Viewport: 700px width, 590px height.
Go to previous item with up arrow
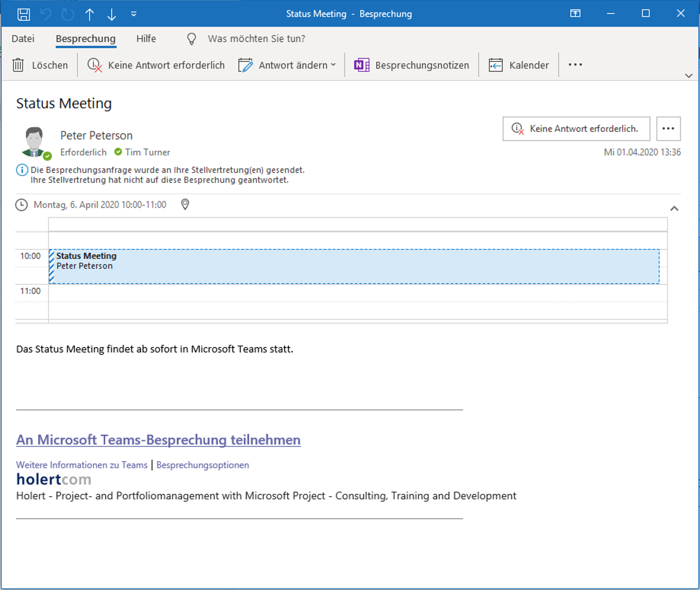tap(89, 14)
